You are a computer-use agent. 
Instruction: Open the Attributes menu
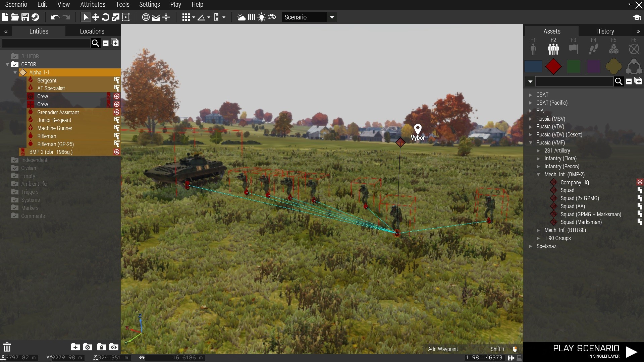(93, 4)
